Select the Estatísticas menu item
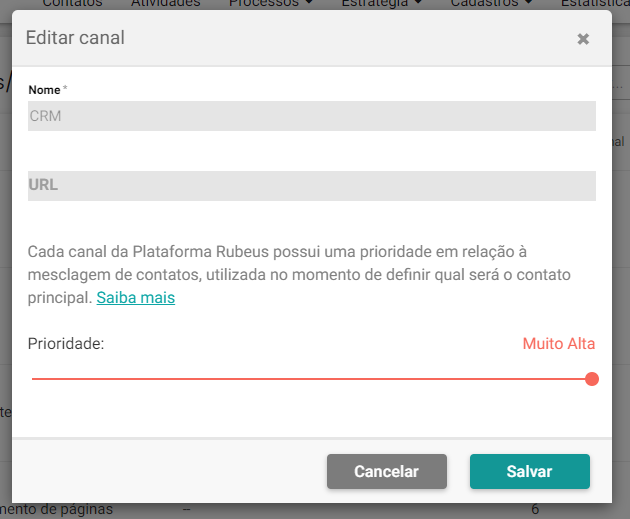 (x=595, y=3)
